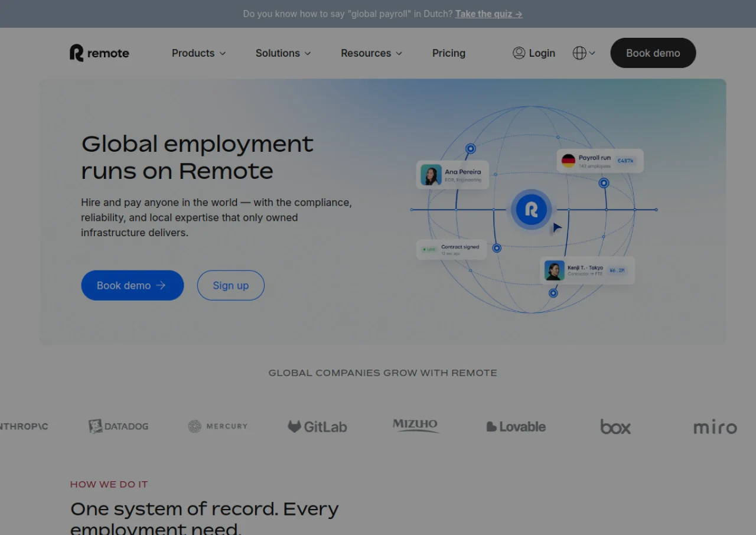The image size is (756, 535).
Task: Click the Login link
Action: coord(534,53)
